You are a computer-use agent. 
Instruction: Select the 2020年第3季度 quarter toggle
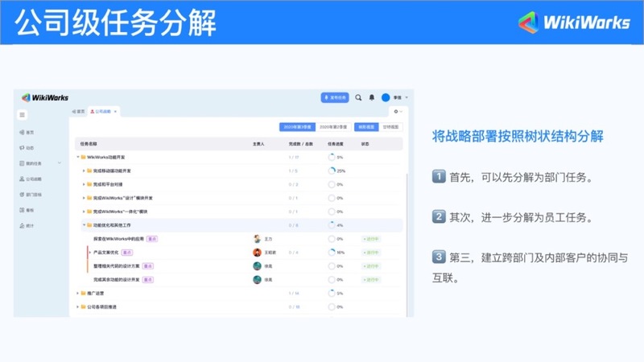click(297, 126)
